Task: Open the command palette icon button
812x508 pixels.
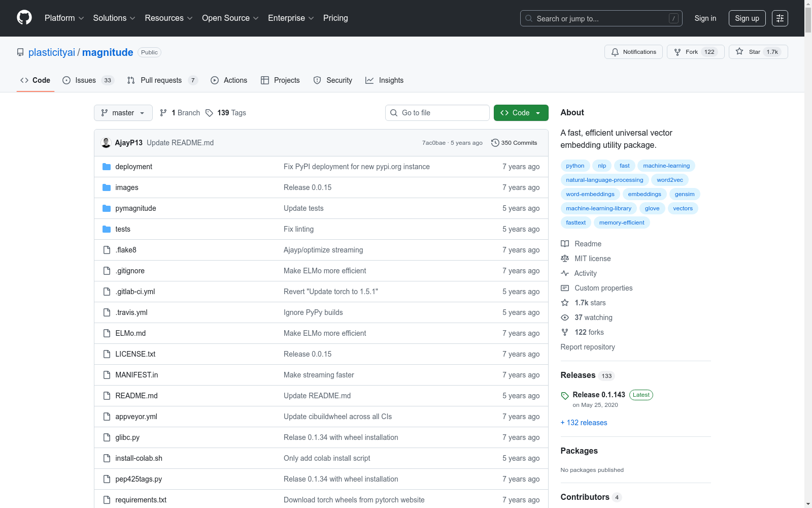Action: pos(780,18)
